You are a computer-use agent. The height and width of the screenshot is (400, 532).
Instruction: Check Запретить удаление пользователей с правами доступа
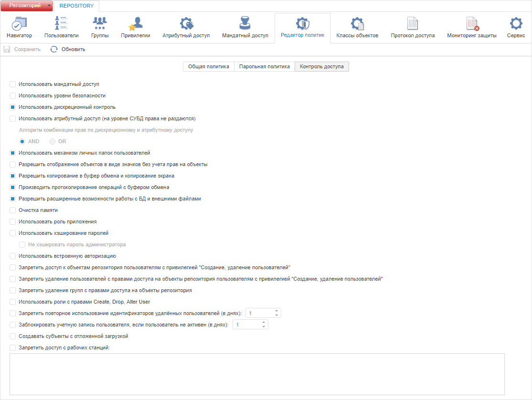point(12,279)
